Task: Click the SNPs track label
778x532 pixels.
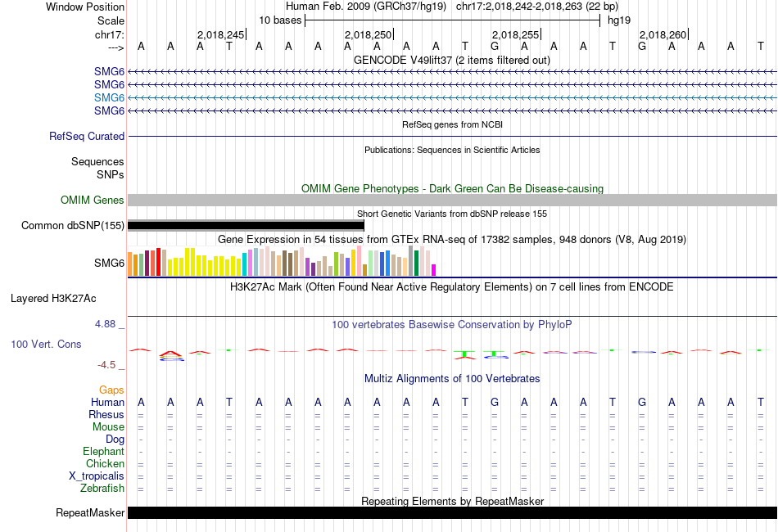Action: pos(111,174)
